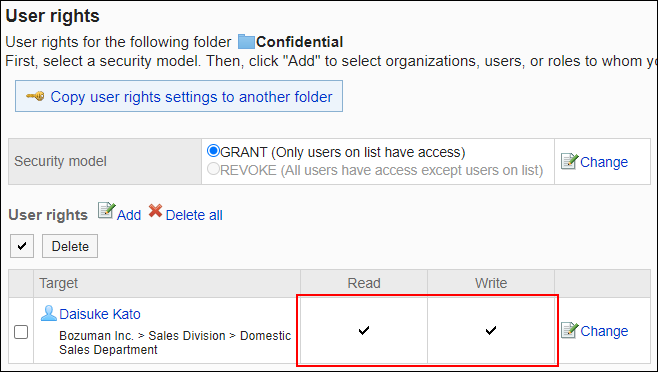
Task: Click the Read column header
Action: point(364,283)
